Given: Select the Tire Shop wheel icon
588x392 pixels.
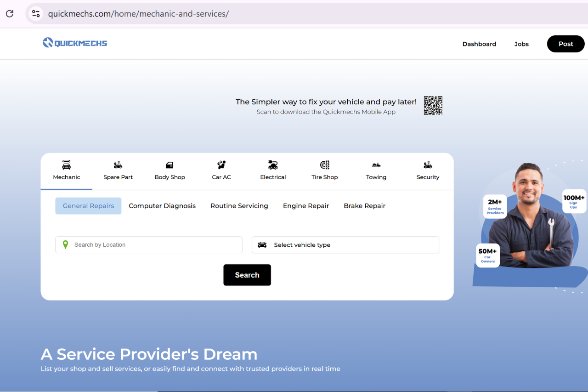Looking at the screenshot, I should 325,165.
